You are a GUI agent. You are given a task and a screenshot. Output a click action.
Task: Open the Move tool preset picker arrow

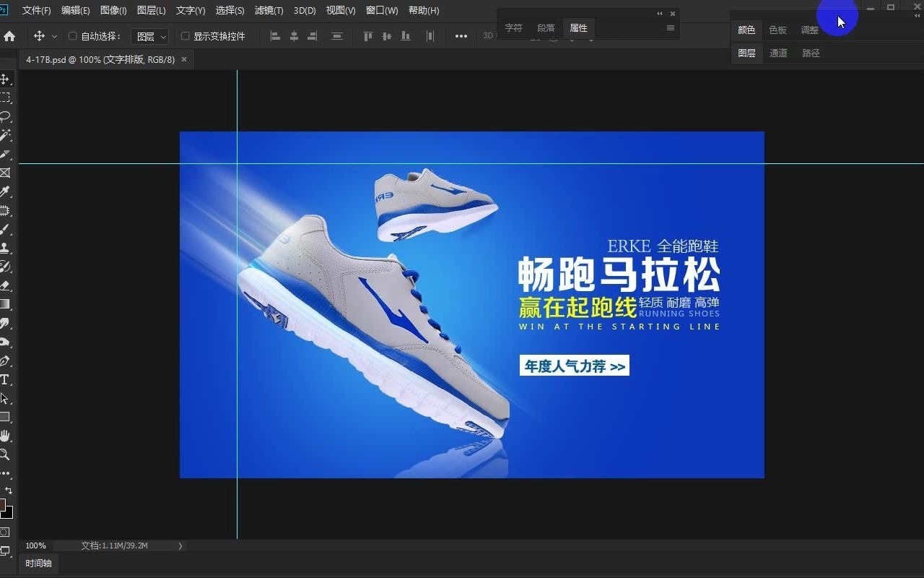pos(54,36)
